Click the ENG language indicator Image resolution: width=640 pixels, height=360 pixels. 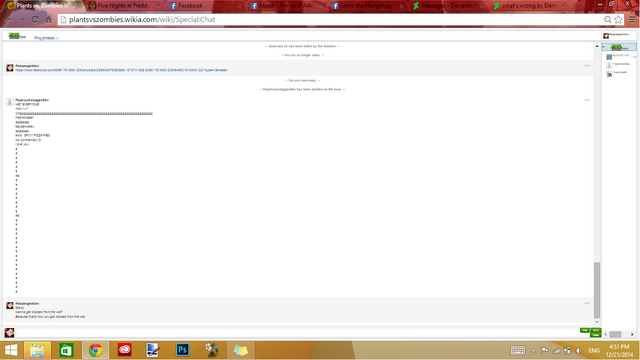pos(594,350)
